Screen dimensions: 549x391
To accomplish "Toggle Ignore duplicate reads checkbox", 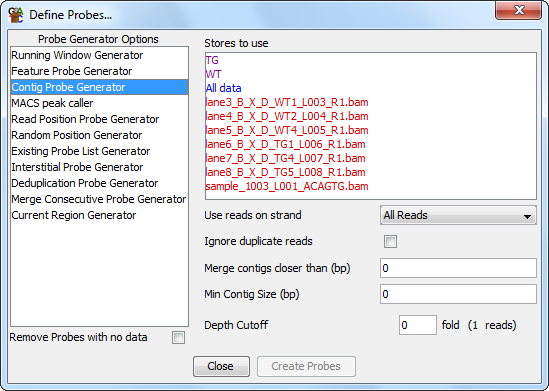I will [390, 242].
